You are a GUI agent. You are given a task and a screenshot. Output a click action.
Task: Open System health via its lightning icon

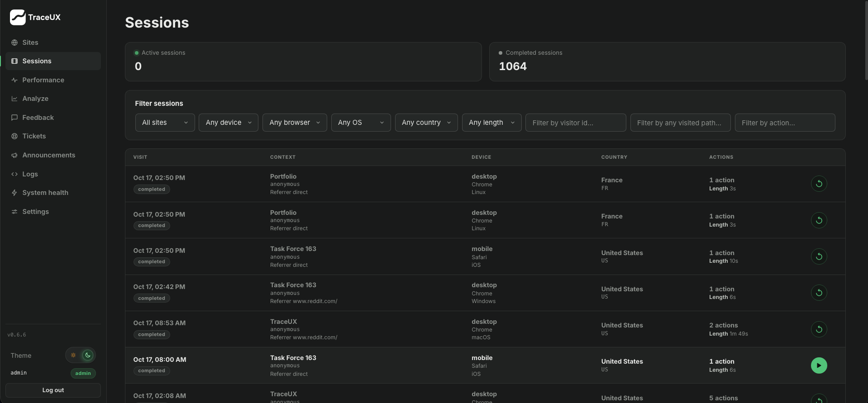tap(14, 193)
